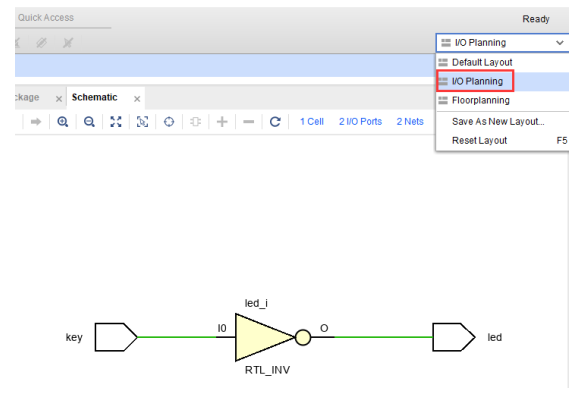Open the 2 I/O Ports link
The image size is (578, 396).
(x=360, y=122)
